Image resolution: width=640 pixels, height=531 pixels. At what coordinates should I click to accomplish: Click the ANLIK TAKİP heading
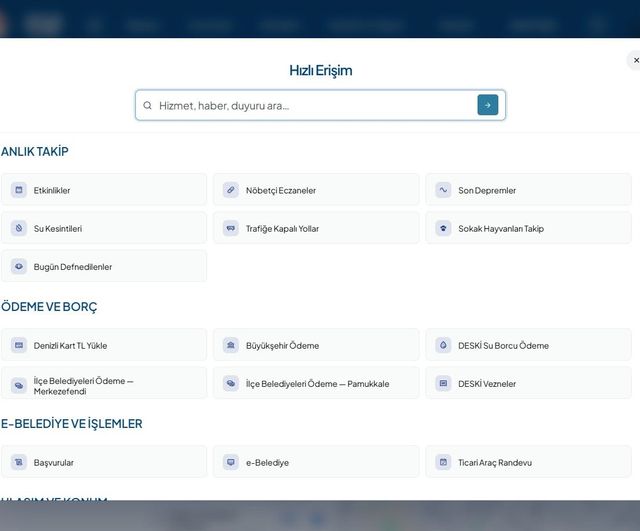point(35,151)
